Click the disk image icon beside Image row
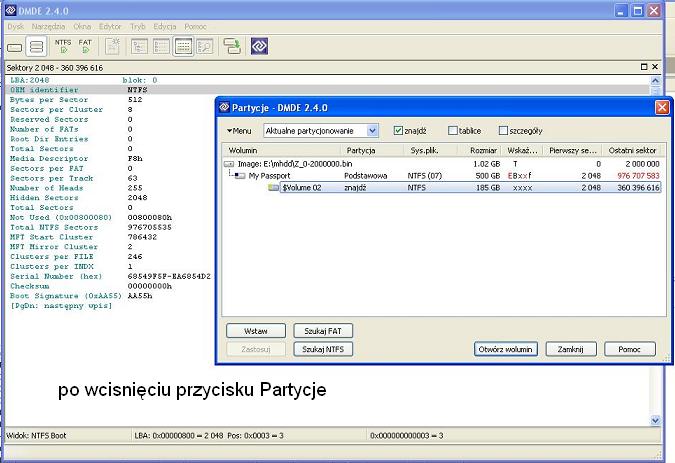This screenshot has width=675, height=463. pyautogui.click(x=229, y=164)
